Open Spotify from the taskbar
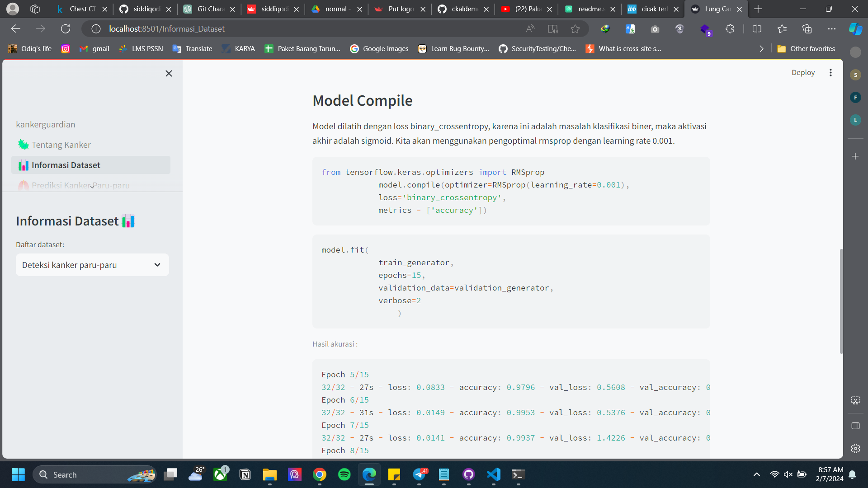This screenshot has width=868, height=488. click(x=344, y=474)
